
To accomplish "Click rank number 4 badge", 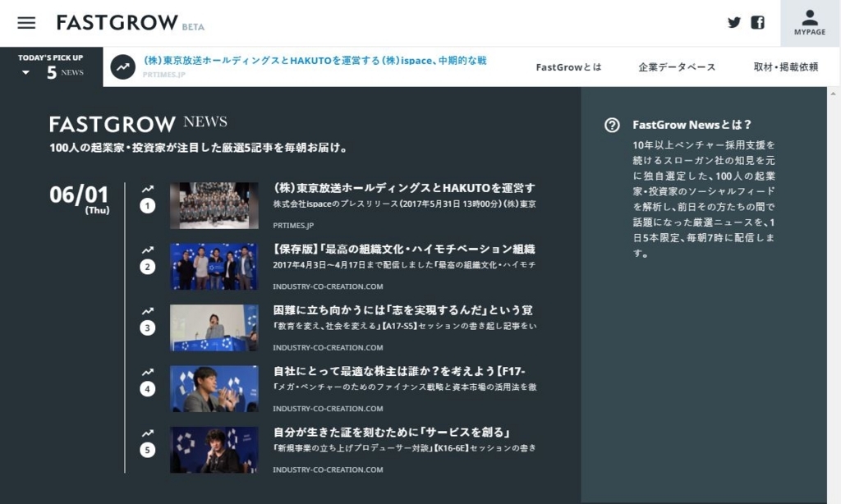I will pos(148,389).
